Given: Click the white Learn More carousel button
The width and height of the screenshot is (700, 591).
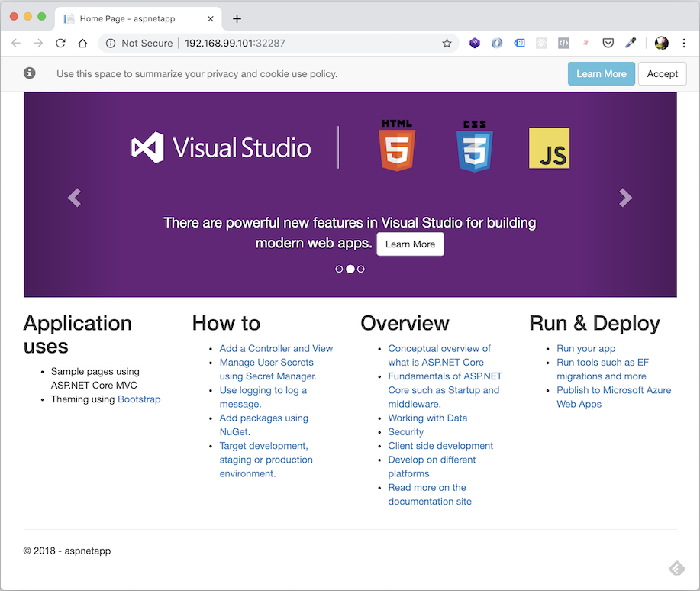Looking at the screenshot, I should click(x=410, y=244).
